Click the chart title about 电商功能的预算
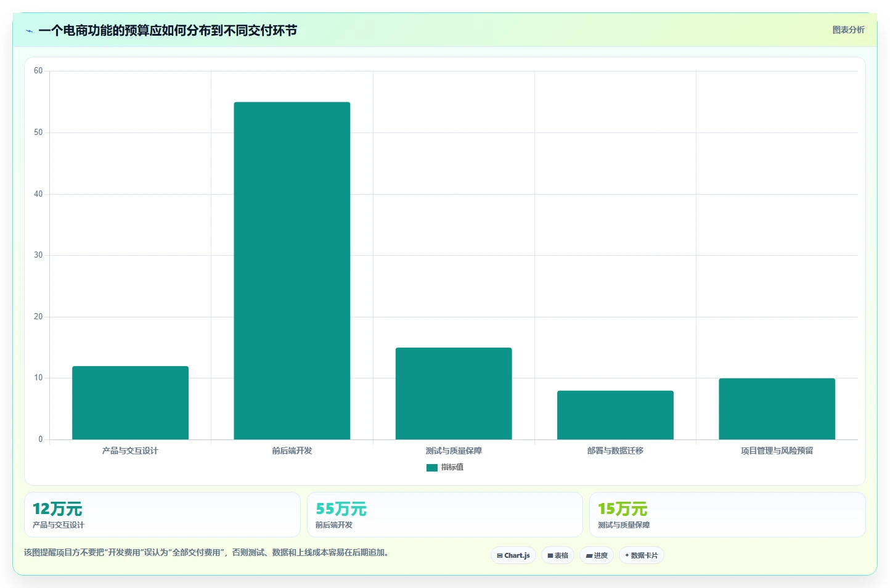 (168, 30)
